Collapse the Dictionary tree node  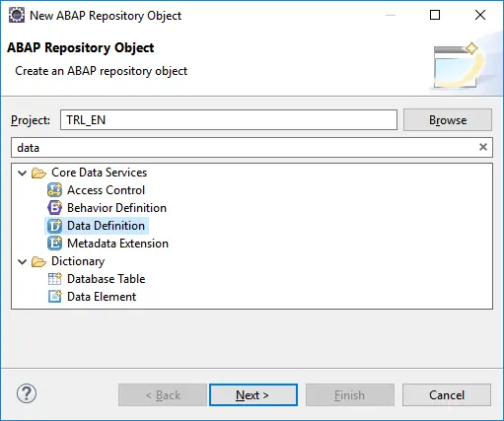click(22, 261)
